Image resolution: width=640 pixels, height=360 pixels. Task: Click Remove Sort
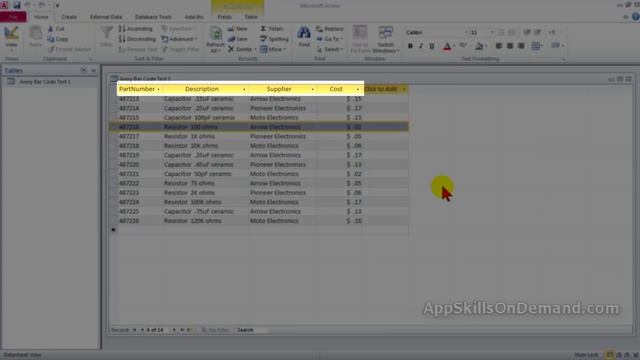(138, 49)
